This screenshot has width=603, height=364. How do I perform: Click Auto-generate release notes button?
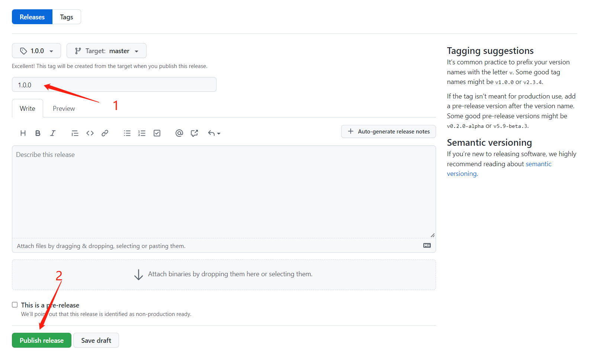pyautogui.click(x=388, y=131)
